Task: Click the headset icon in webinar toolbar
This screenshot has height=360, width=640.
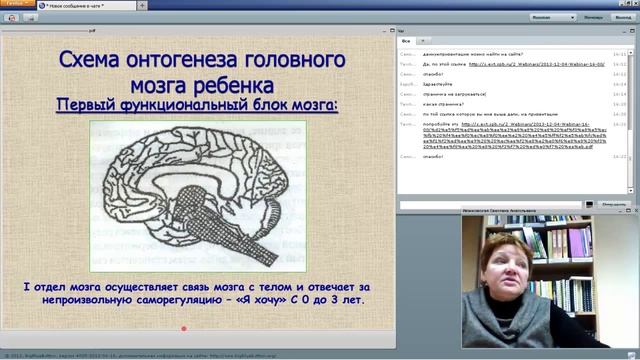Action: pos(12,18)
